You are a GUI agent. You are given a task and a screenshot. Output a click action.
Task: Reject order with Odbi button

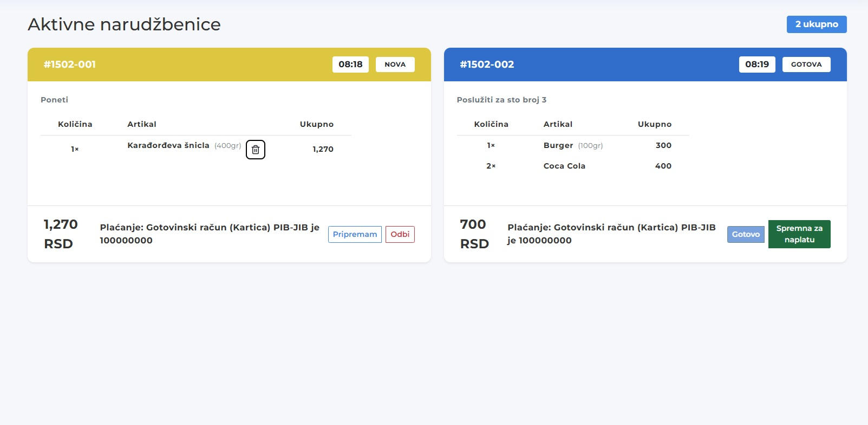click(x=400, y=234)
